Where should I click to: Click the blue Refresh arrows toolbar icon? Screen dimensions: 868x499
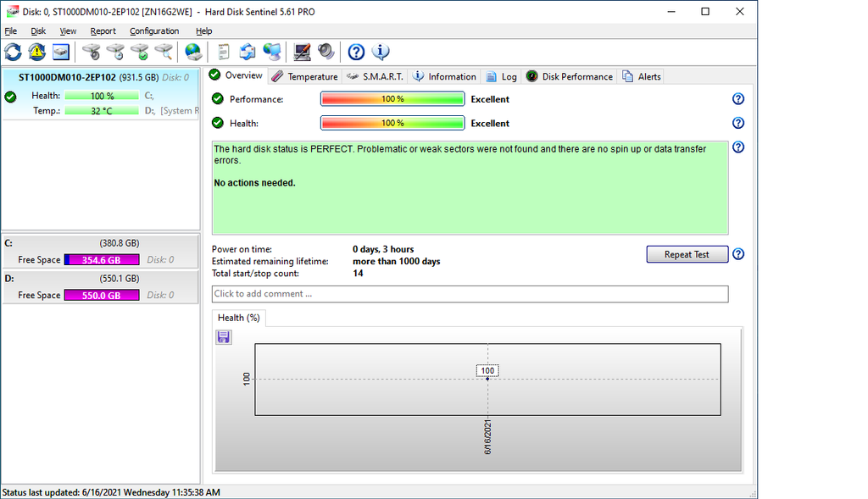(x=14, y=52)
